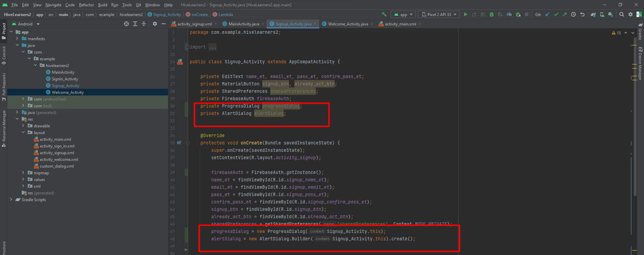
Task: Collapse the java folder in project tree
Action: click(x=17, y=45)
